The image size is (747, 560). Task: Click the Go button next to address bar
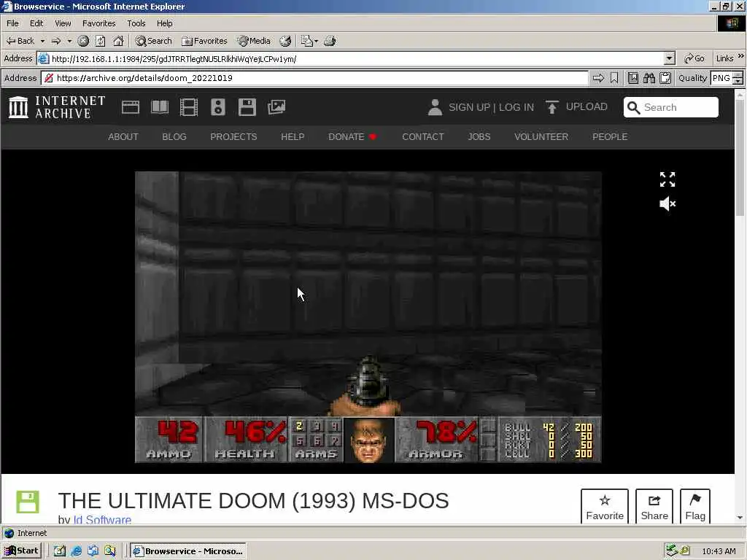tap(694, 58)
